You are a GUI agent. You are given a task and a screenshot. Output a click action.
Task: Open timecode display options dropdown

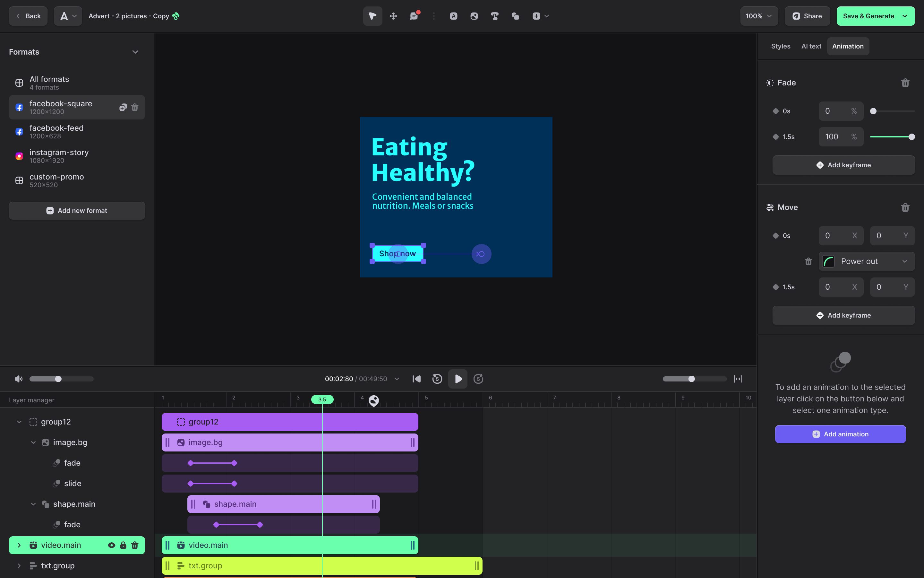[397, 379]
